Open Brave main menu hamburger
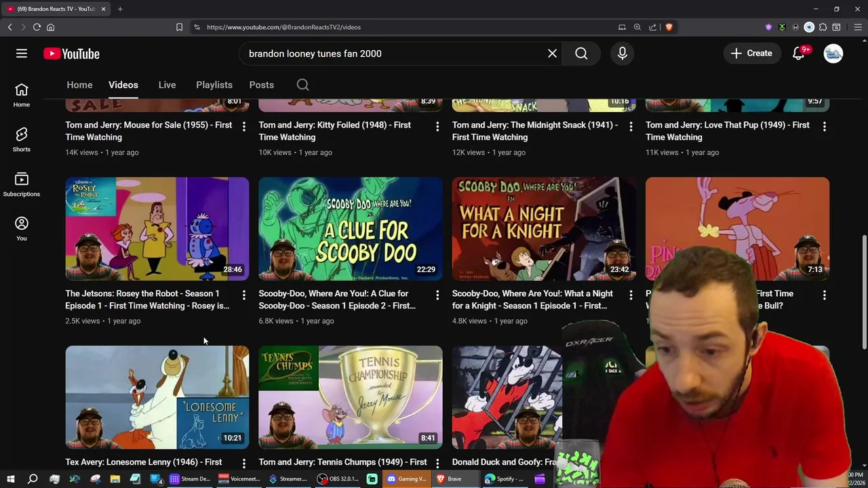Screen dimensions: 868x488 coord(858,27)
